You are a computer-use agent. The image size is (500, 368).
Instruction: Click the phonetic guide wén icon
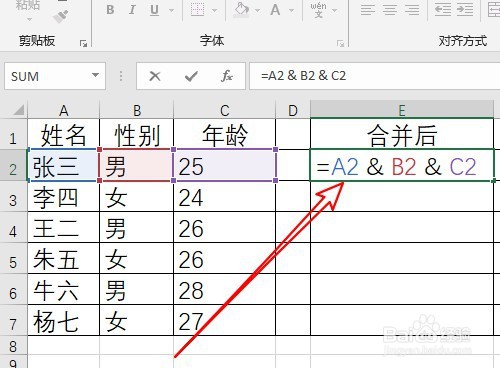(x=319, y=10)
